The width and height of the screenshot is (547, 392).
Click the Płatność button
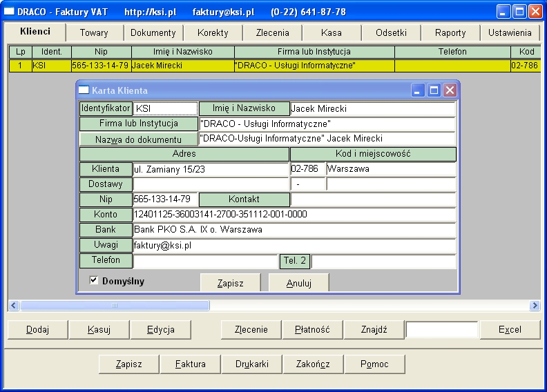point(312,330)
